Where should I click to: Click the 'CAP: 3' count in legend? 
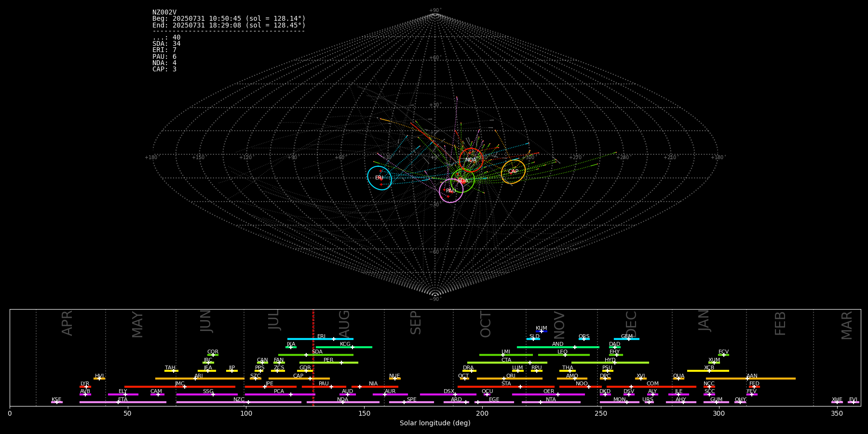[x=164, y=69]
